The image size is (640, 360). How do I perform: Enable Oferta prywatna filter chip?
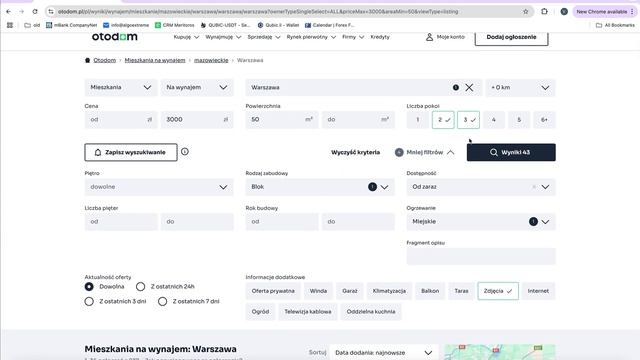click(273, 291)
